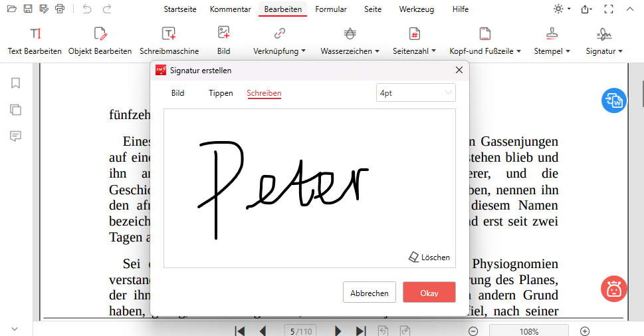Go to the first page
The image size is (644, 336).
point(240,331)
